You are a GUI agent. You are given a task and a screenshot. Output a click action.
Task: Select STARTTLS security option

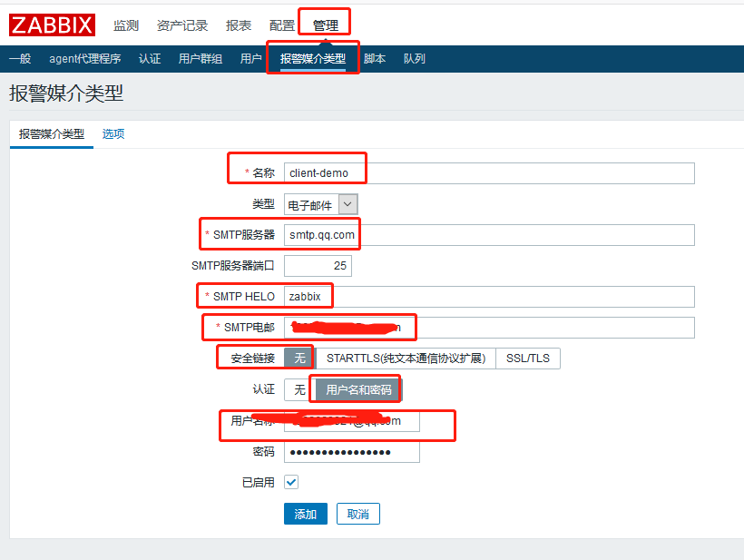[x=406, y=359]
